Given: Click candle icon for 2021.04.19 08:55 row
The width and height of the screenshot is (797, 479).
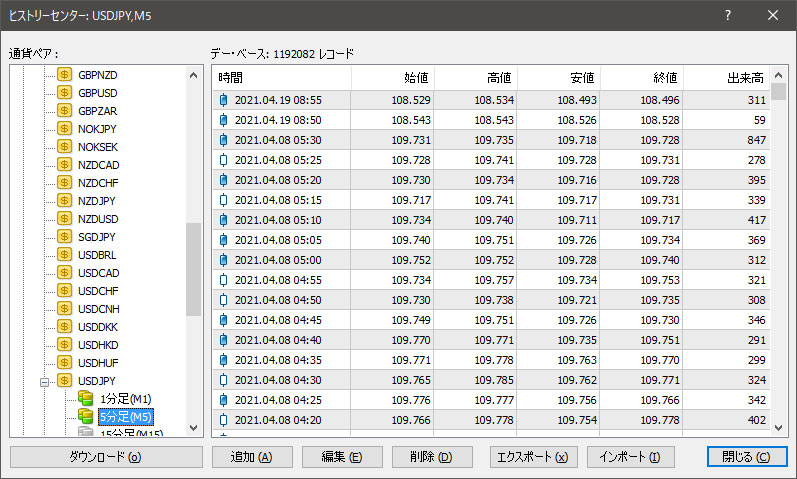Looking at the screenshot, I should click(223, 100).
